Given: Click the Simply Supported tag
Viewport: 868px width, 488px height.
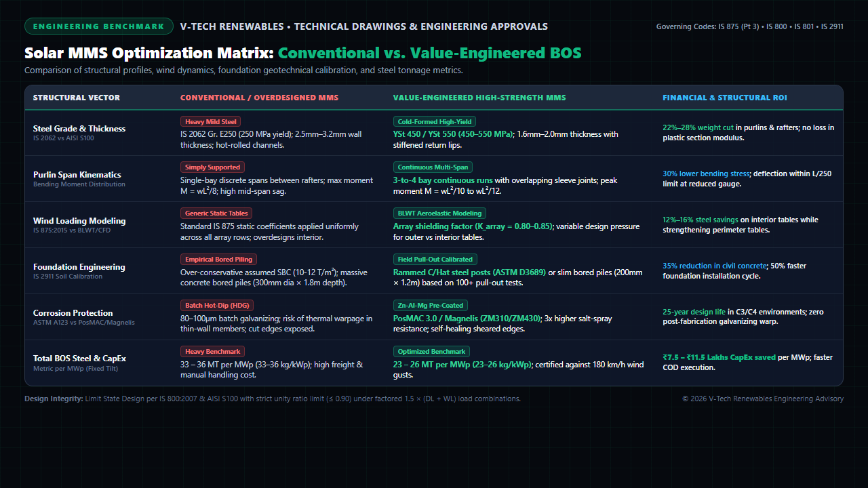Looking at the screenshot, I should (213, 167).
